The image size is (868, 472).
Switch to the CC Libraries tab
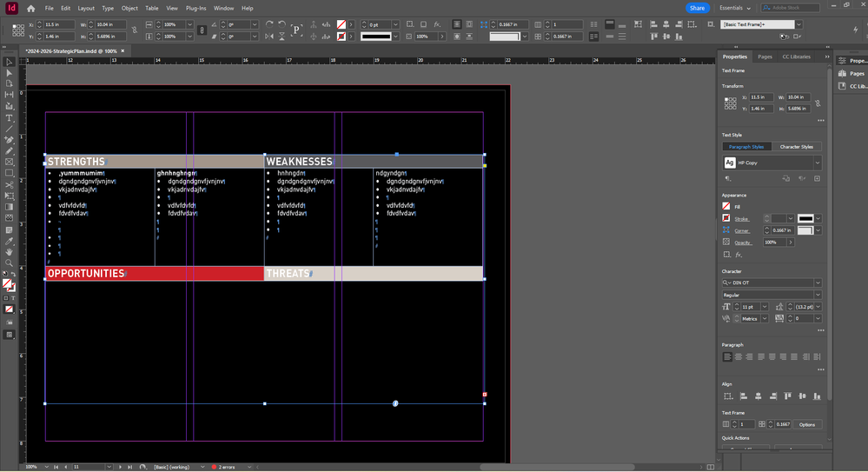(796, 57)
